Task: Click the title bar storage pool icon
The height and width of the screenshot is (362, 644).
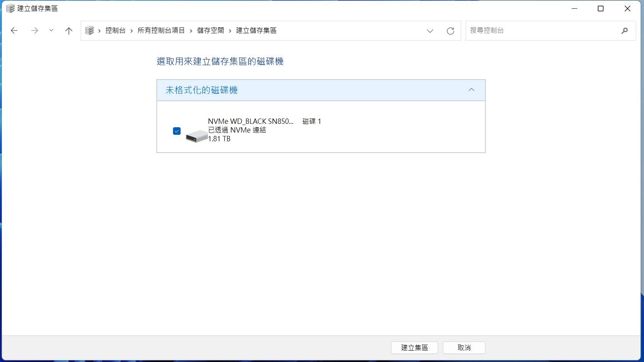Action: 10,8
